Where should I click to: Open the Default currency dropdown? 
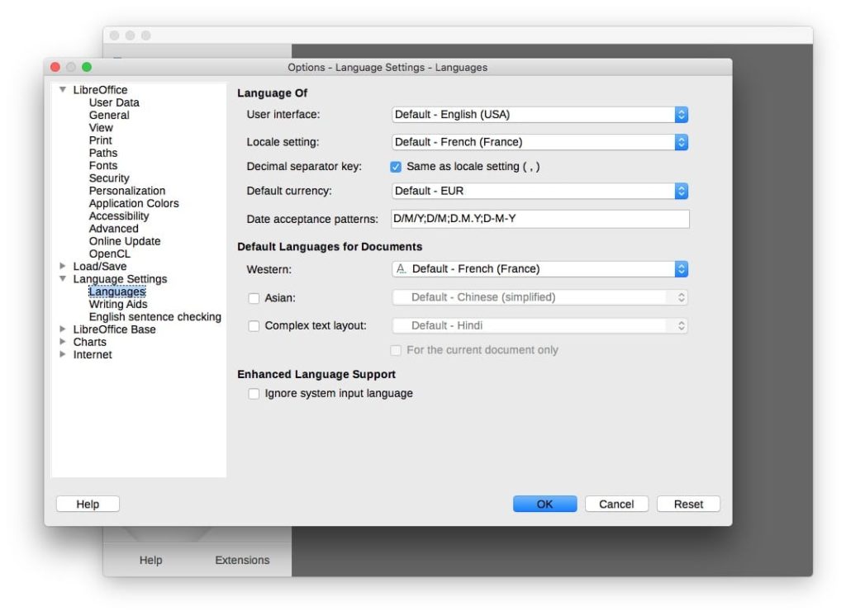coord(539,191)
